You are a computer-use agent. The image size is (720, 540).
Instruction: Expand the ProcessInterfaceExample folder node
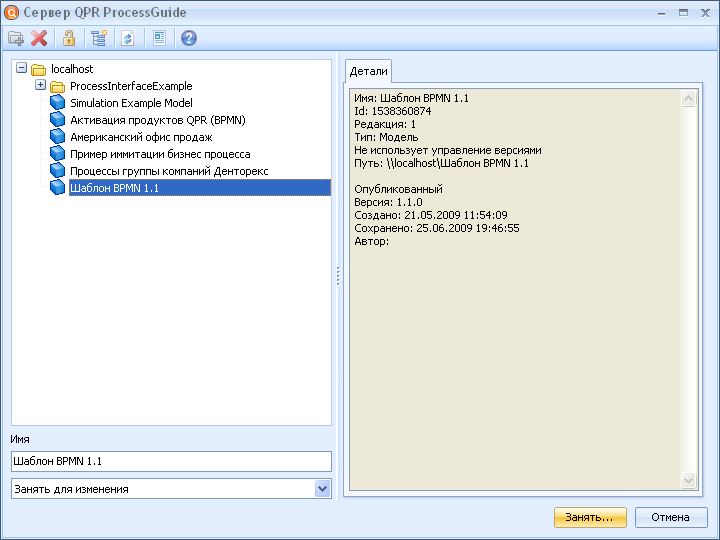tap(40, 85)
